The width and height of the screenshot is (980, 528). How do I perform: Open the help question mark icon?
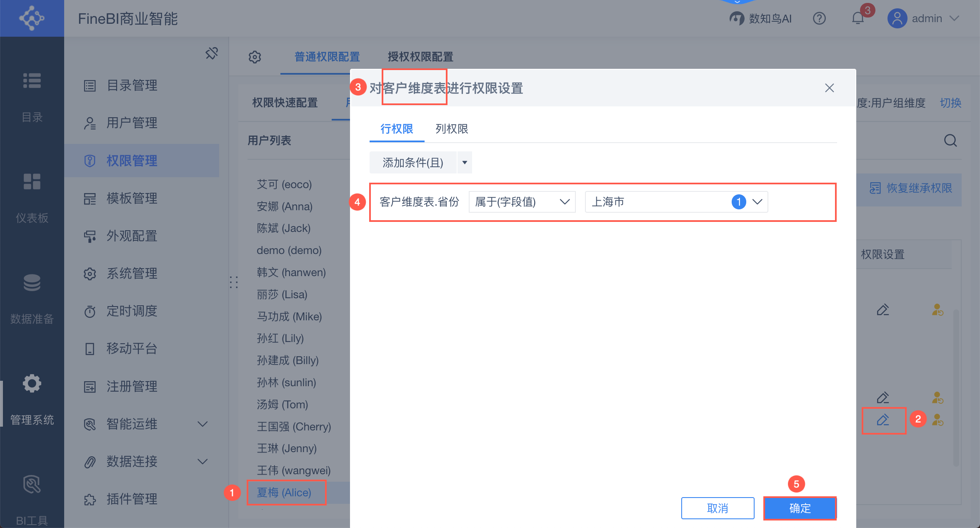coord(819,18)
